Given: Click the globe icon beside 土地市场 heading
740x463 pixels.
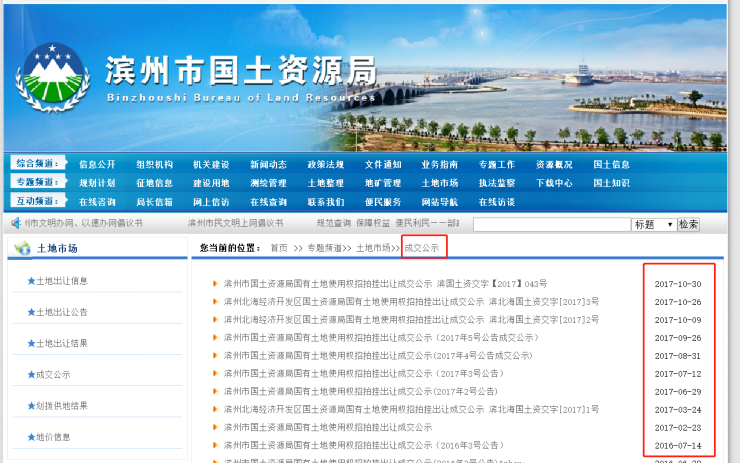Looking at the screenshot, I should [22, 248].
